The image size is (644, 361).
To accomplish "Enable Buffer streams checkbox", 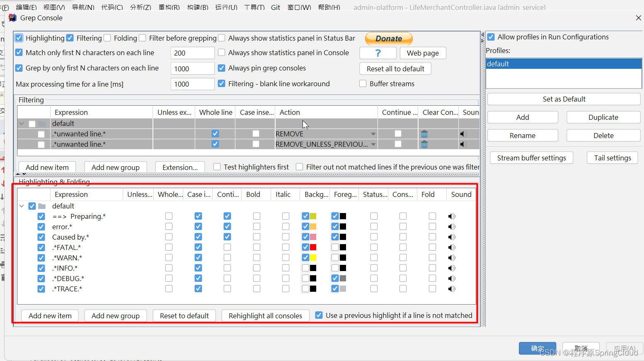I will point(363,83).
